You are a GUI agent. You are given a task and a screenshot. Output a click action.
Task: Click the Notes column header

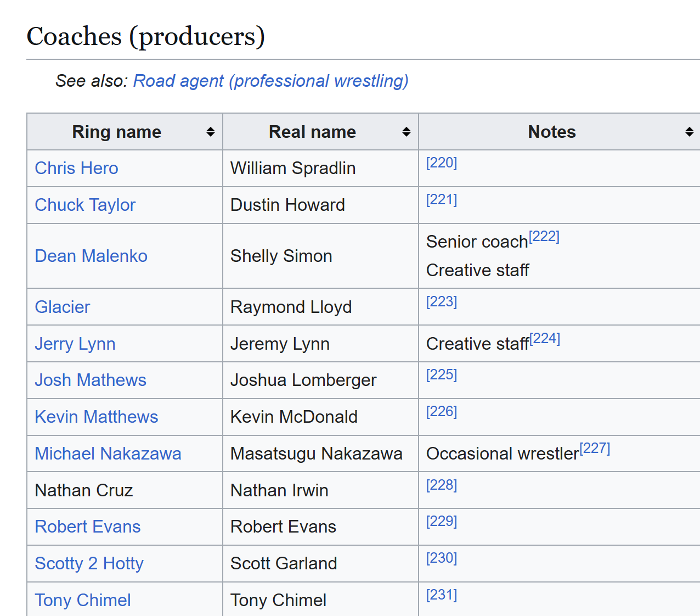pos(559,132)
